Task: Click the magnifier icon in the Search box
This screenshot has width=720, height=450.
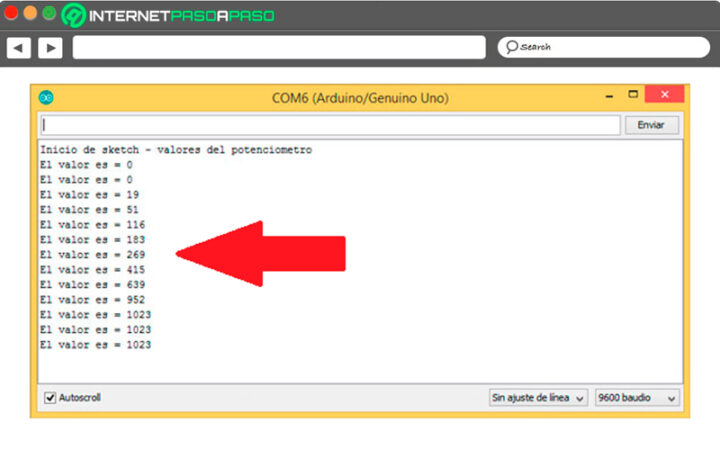Action: [511, 47]
